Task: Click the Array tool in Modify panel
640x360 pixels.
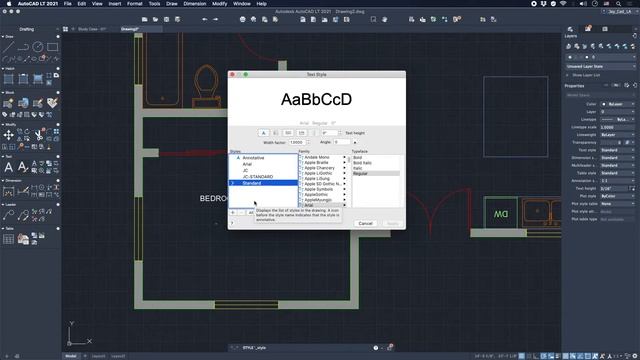Action: 56,131
